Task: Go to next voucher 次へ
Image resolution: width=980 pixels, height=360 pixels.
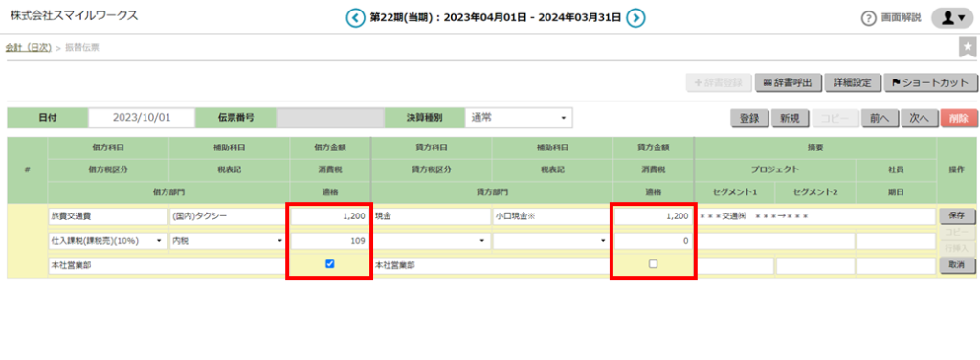Action: [x=920, y=118]
